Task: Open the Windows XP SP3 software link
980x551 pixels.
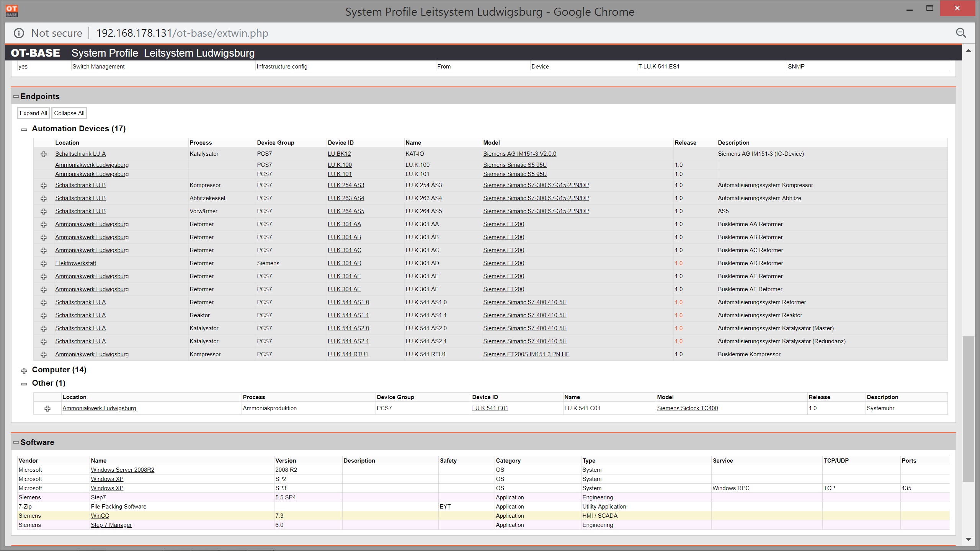Action: pos(107,488)
